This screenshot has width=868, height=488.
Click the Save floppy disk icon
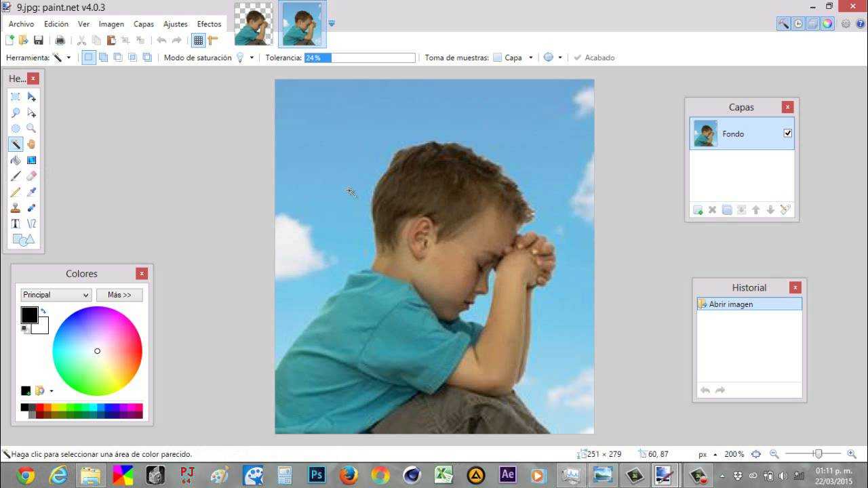pyautogui.click(x=39, y=41)
